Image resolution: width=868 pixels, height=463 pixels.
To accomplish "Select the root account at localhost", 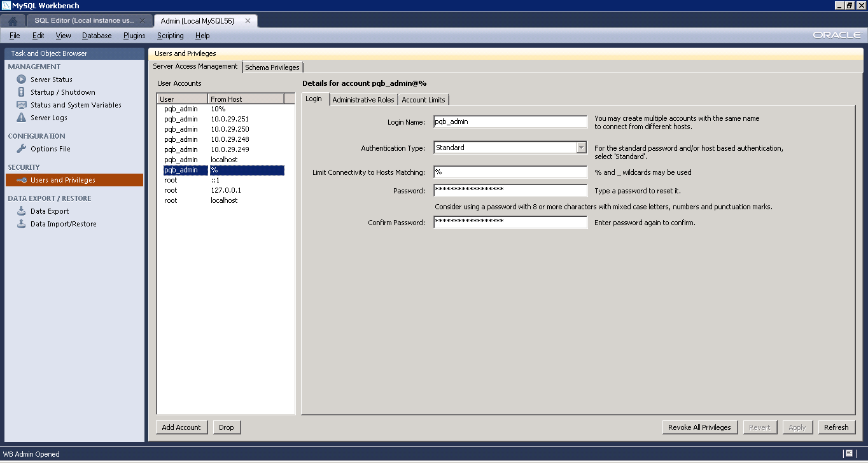I will tap(223, 200).
